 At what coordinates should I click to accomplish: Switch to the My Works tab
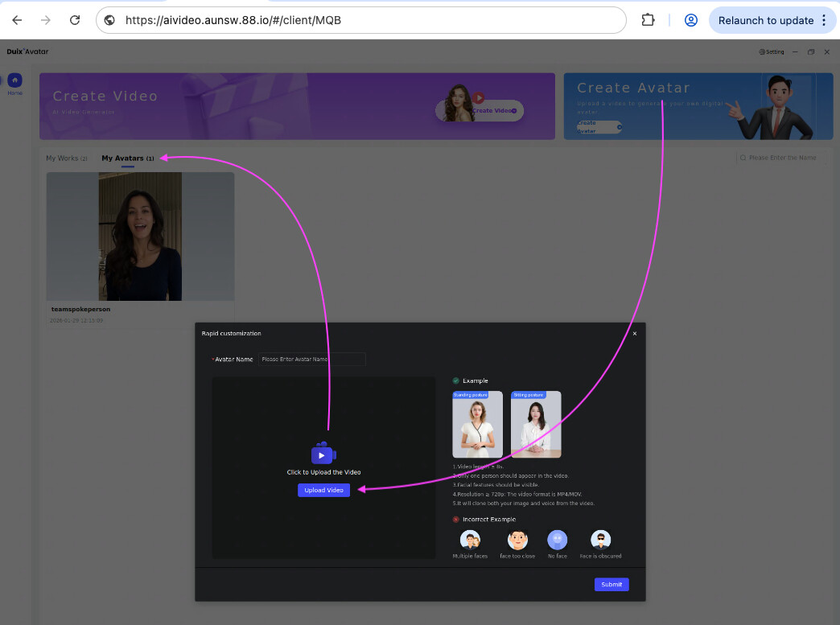63,158
